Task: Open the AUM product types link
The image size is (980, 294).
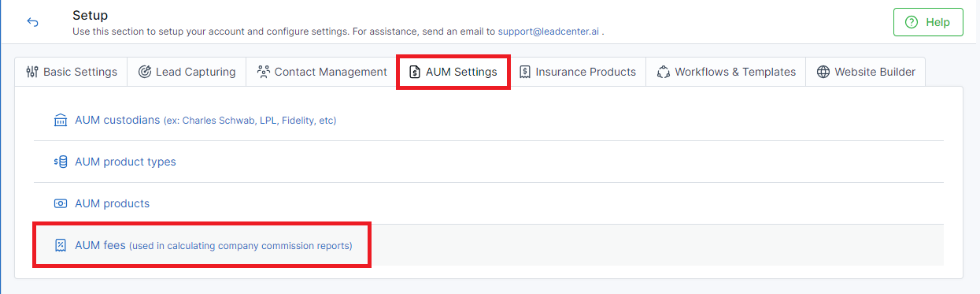Action: [x=125, y=162]
